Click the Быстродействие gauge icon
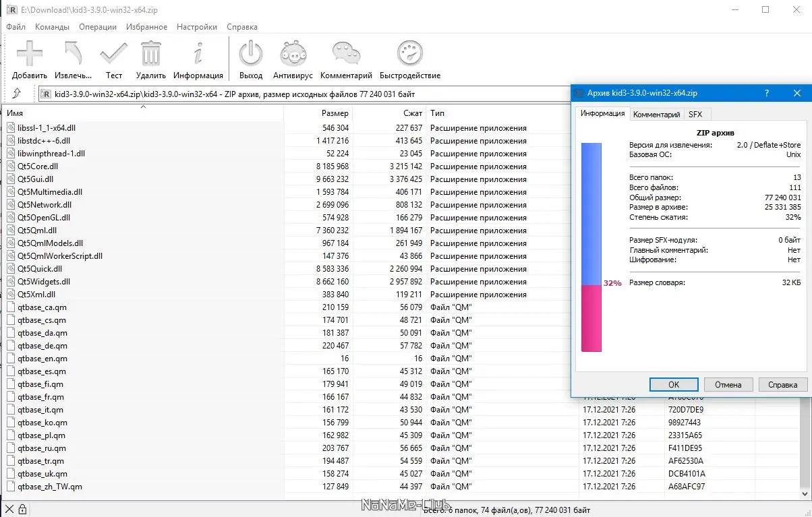This screenshot has height=517, width=812. [x=410, y=53]
